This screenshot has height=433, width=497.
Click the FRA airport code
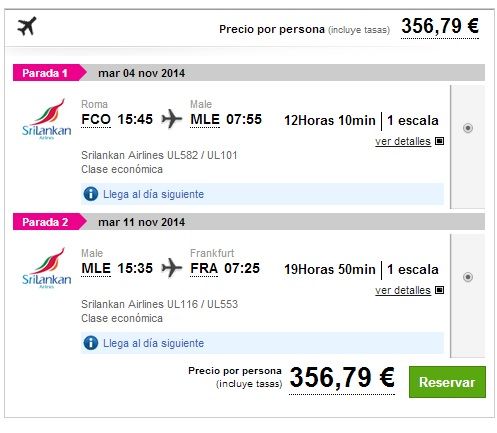pos(204,268)
